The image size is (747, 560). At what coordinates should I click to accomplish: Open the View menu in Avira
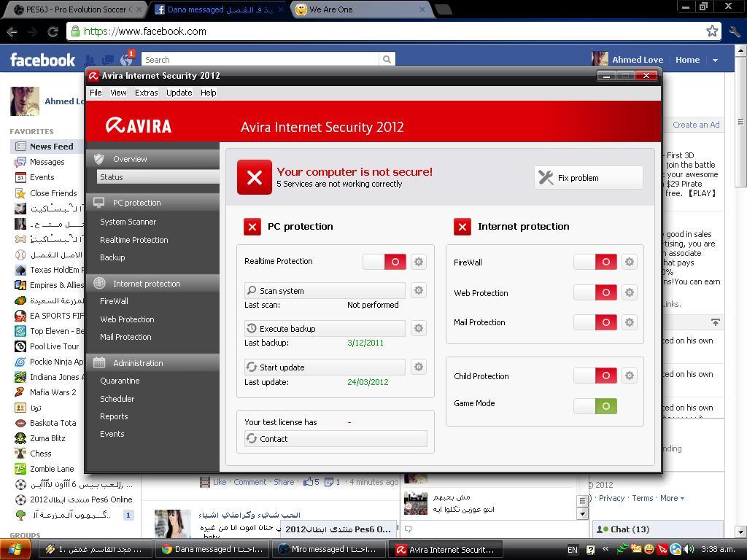coord(118,93)
